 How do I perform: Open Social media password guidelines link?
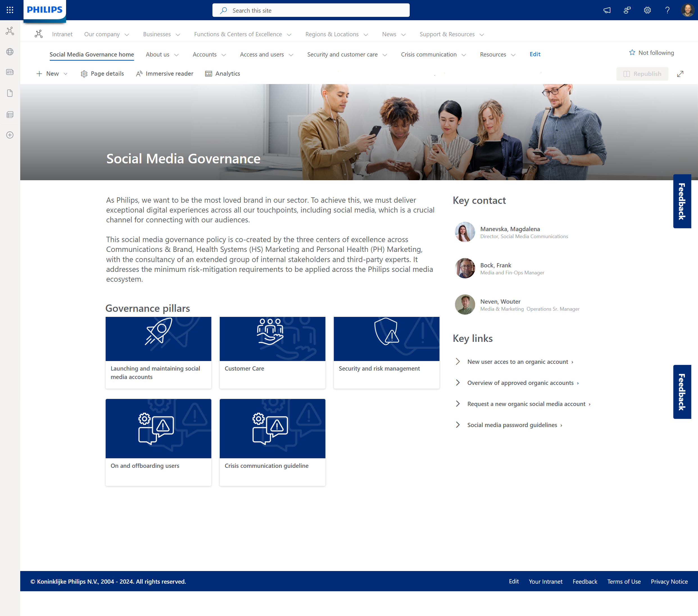point(515,425)
